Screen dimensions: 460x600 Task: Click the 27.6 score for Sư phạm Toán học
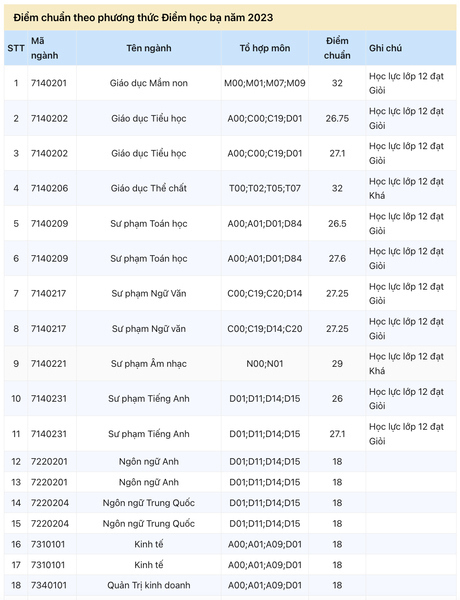[337, 259]
